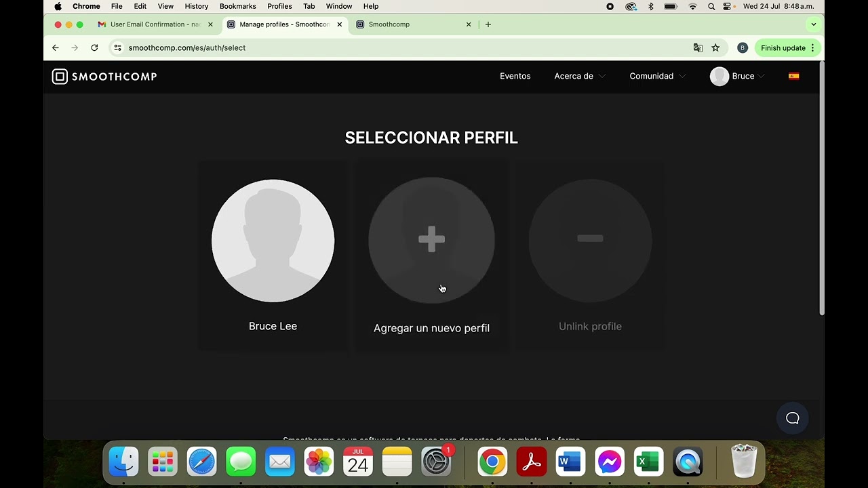Screen dimensions: 868x488
Task: Open Spotlight search icon
Action: point(711,6)
